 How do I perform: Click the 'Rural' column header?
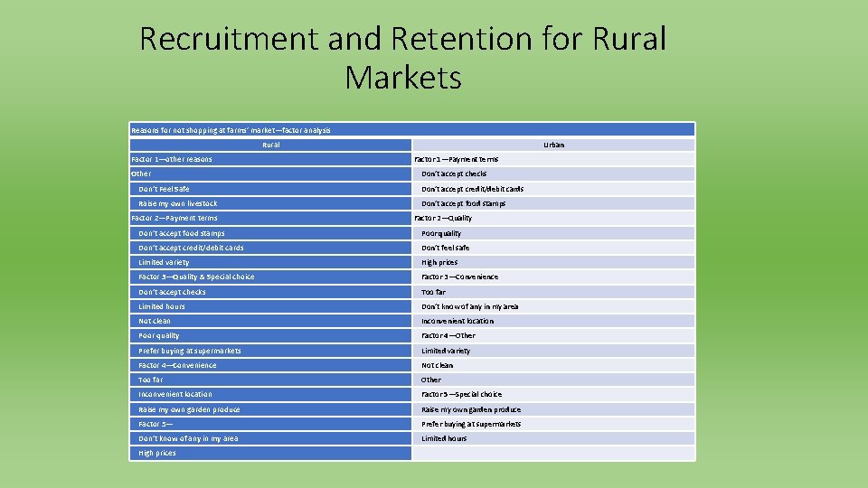(x=270, y=145)
